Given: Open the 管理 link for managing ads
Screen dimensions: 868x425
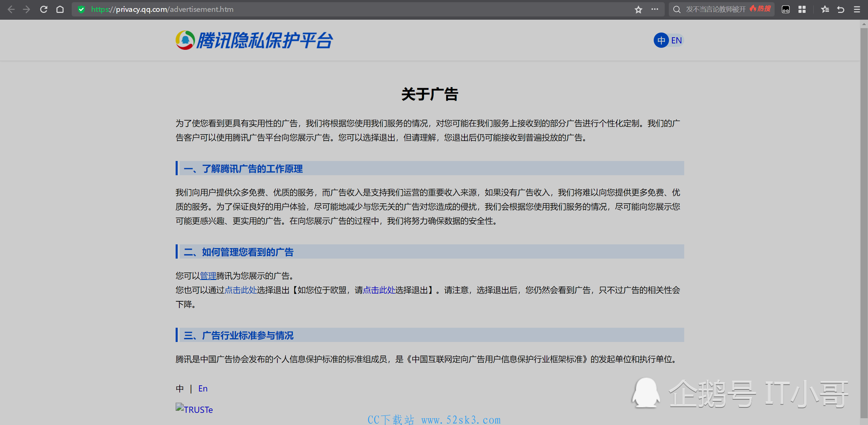Looking at the screenshot, I should pos(208,276).
